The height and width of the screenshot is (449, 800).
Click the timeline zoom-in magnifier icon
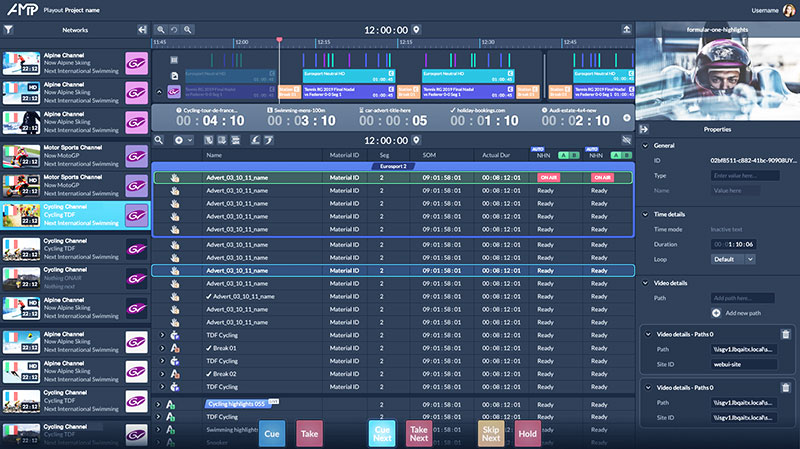coord(160,30)
